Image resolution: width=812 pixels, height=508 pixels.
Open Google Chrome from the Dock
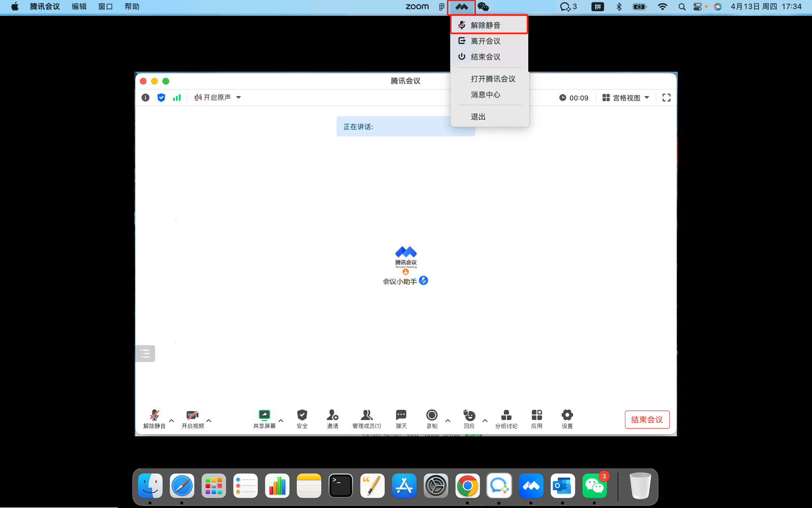[x=468, y=486]
